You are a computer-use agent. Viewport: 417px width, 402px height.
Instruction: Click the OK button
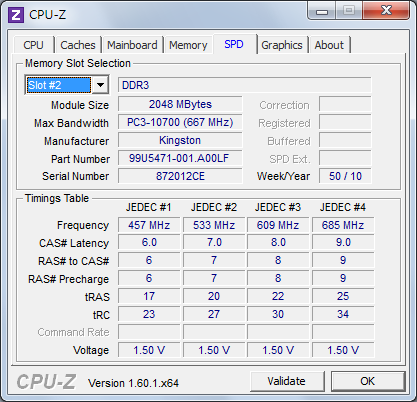point(368,381)
